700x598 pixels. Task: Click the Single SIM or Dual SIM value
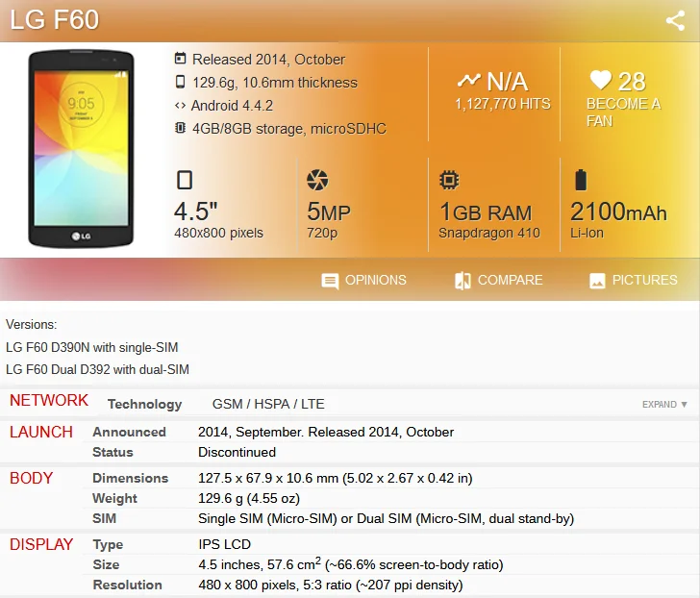[x=387, y=518]
